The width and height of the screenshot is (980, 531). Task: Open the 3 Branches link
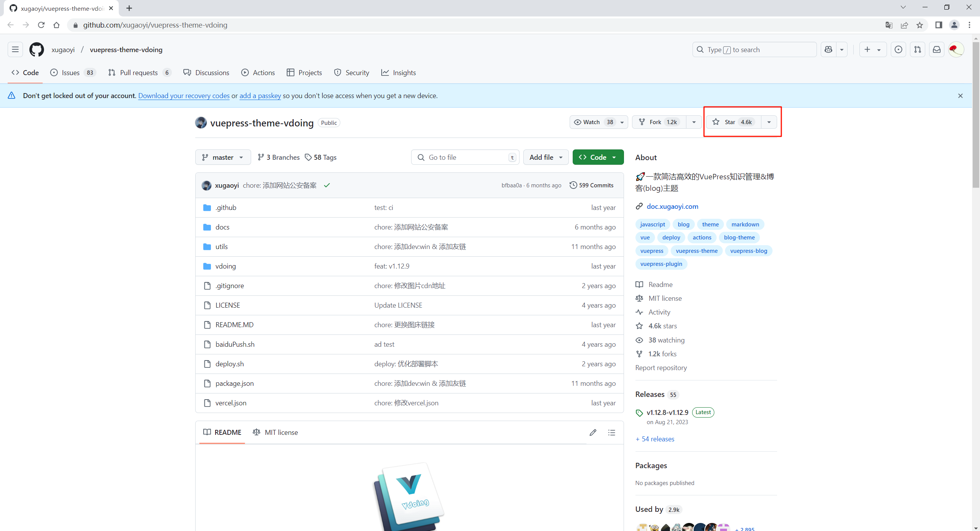pos(279,157)
